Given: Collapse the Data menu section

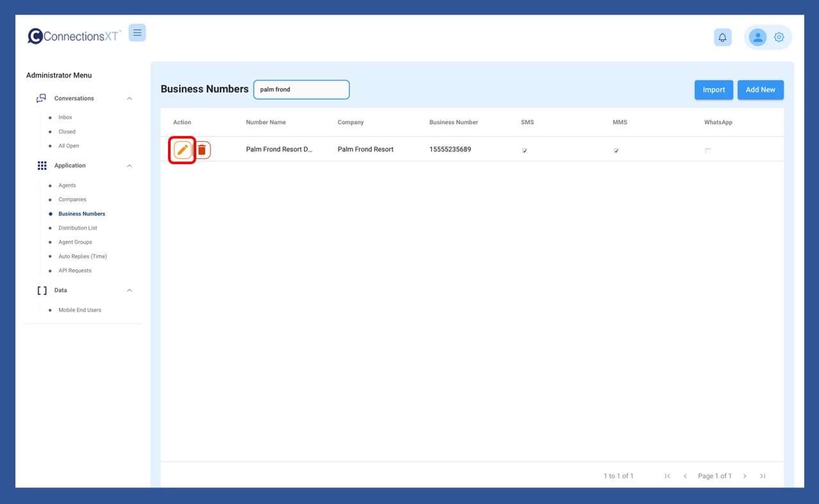Looking at the screenshot, I should pos(130,290).
